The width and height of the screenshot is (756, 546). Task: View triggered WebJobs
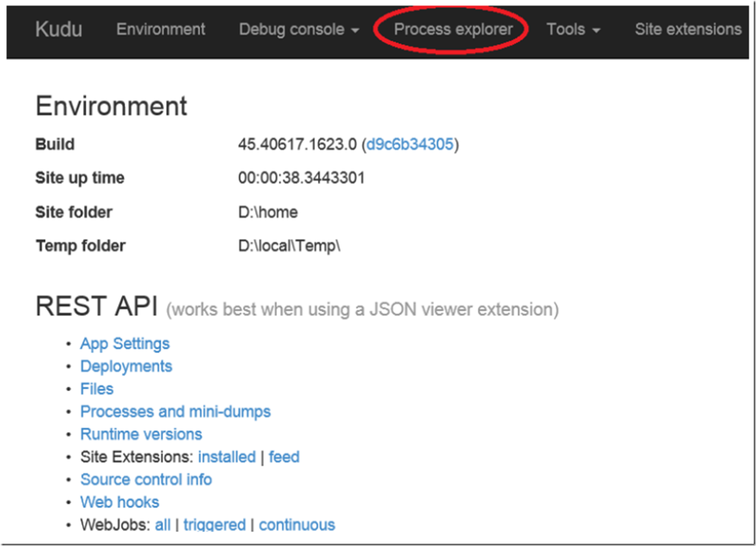[x=214, y=525]
